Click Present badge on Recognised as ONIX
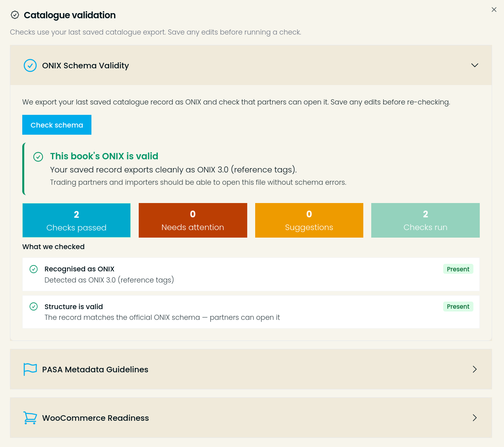This screenshot has height=447, width=504. click(458, 269)
